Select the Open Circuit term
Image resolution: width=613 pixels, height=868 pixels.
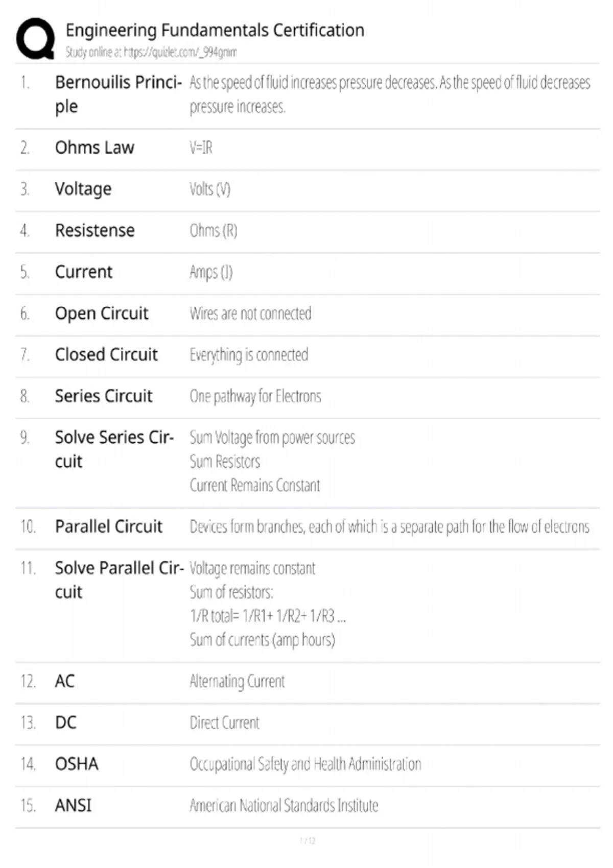(102, 313)
